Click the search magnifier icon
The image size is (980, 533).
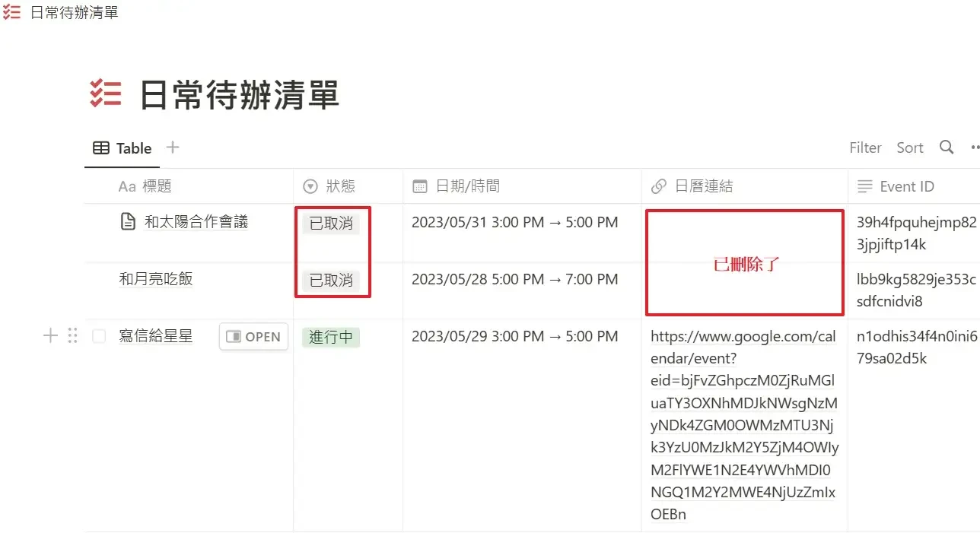947,147
